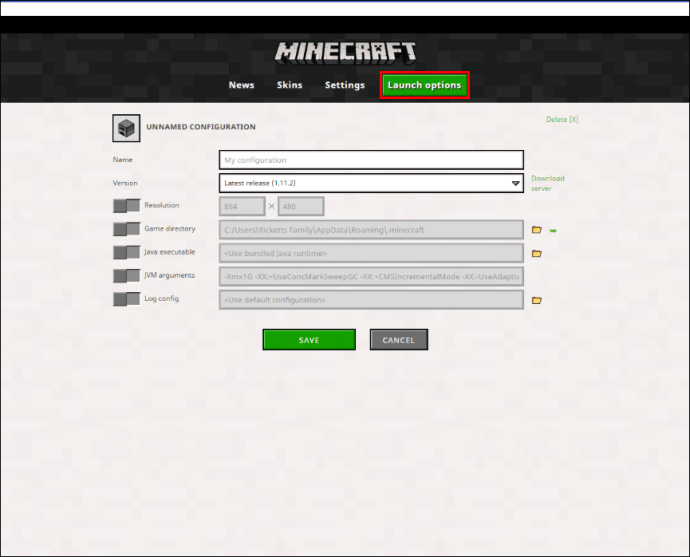This screenshot has height=557, width=690.
Task: Cancel the configuration changes
Action: click(399, 340)
